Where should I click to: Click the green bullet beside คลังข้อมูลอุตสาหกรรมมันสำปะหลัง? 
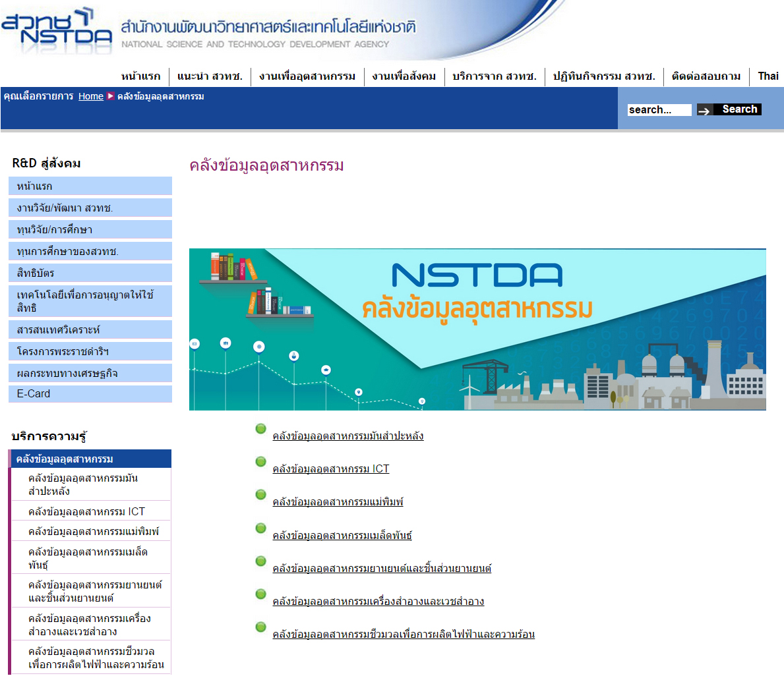pos(260,429)
